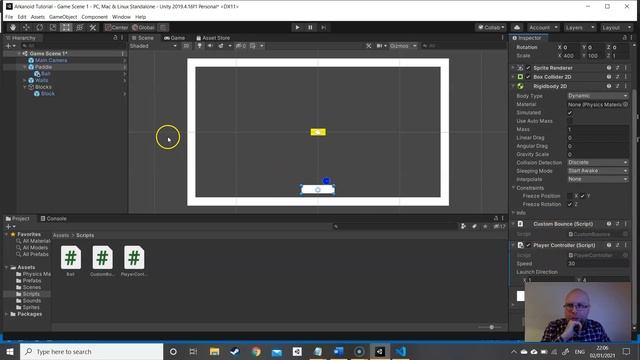
Task: Disable Freeze Rotation Z checkbox
Action: 570,204
